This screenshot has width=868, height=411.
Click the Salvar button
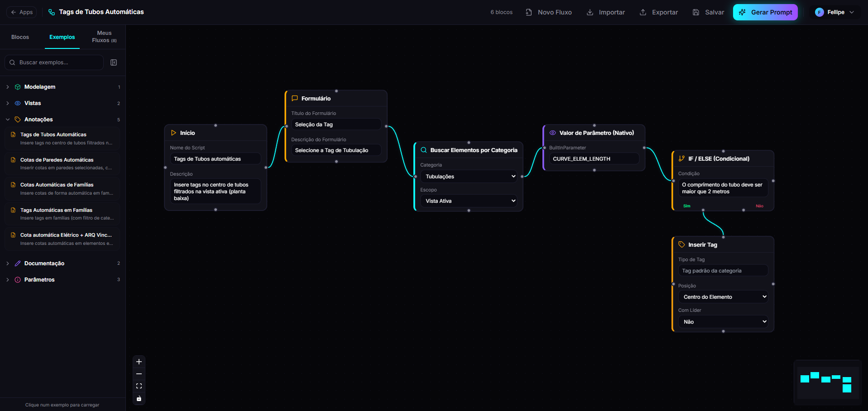709,12
